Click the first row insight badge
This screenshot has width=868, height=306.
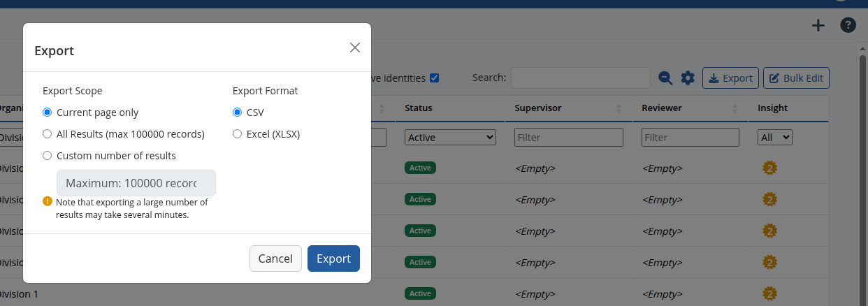(x=770, y=168)
